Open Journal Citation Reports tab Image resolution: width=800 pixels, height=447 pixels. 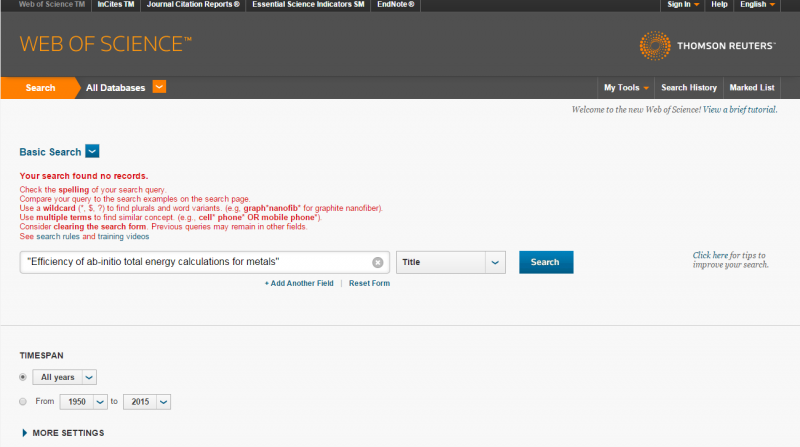tap(193, 4)
